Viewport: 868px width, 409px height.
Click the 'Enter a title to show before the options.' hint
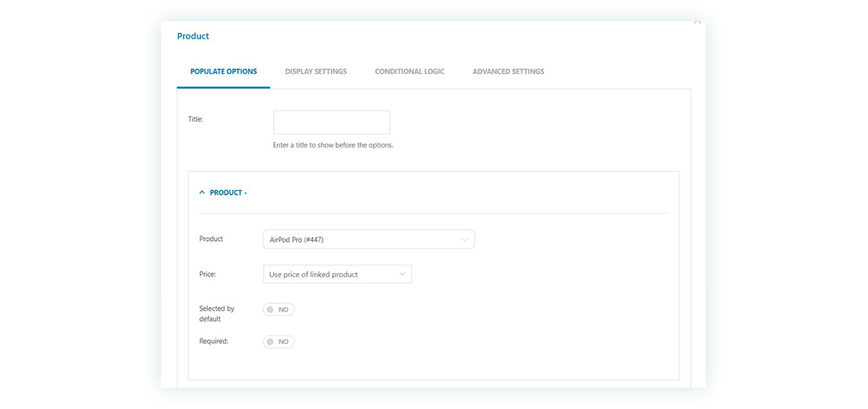click(x=334, y=145)
